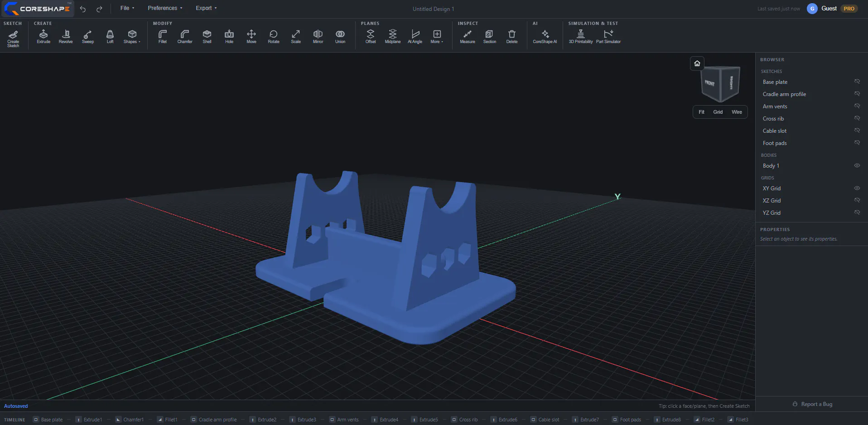Image resolution: width=868 pixels, height=425 pixels.
Task: Click the Create Sketch tool
Action: point(13,38)
